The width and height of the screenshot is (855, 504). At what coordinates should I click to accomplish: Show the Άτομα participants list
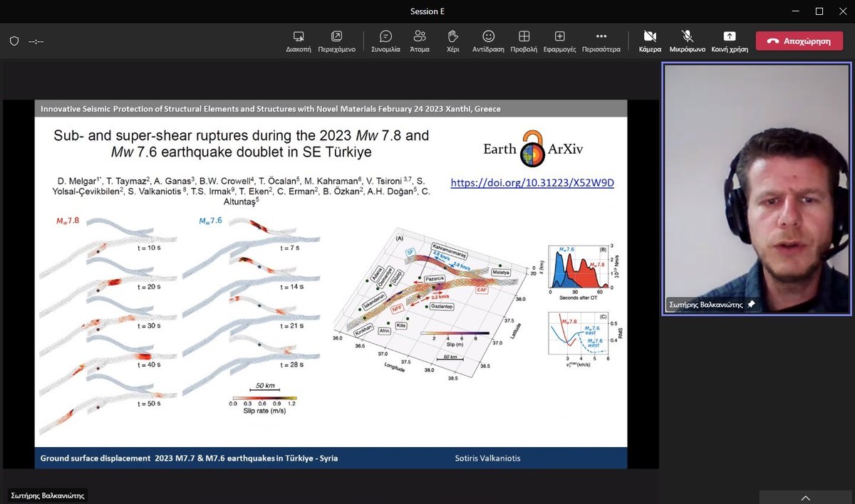[x=420, y=41]
